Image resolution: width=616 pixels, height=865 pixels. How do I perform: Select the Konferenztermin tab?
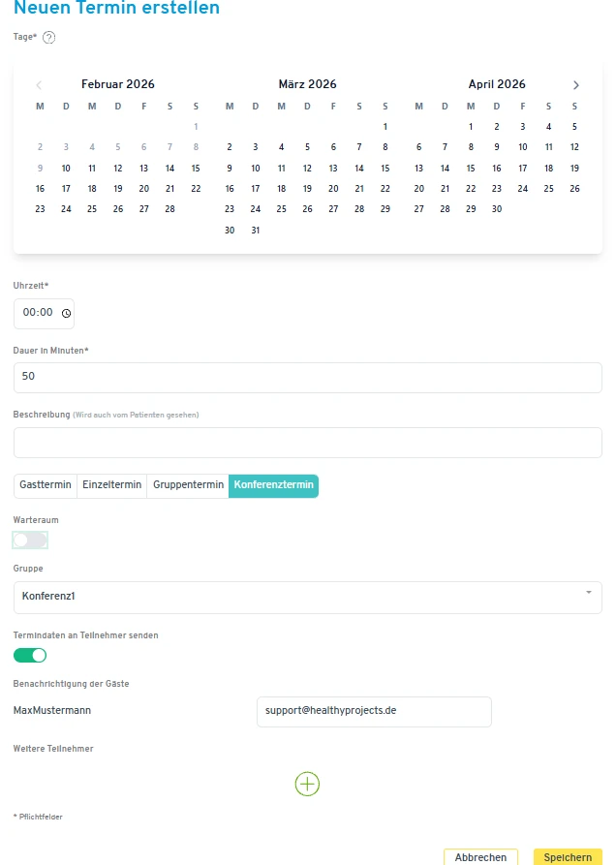(x=273, y=485)
